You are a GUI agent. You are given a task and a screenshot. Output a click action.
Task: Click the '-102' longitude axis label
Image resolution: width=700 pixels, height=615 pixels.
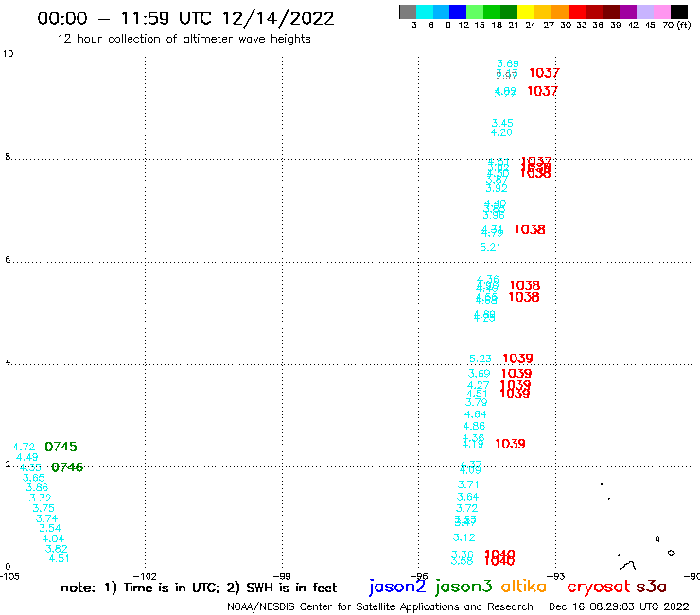point(146,576)
